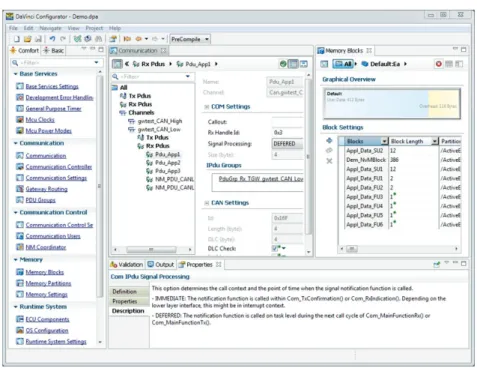Screen dimensions: 477x368
Task: Click the green validate icon in Communication editor
Action: coord(283,64)
